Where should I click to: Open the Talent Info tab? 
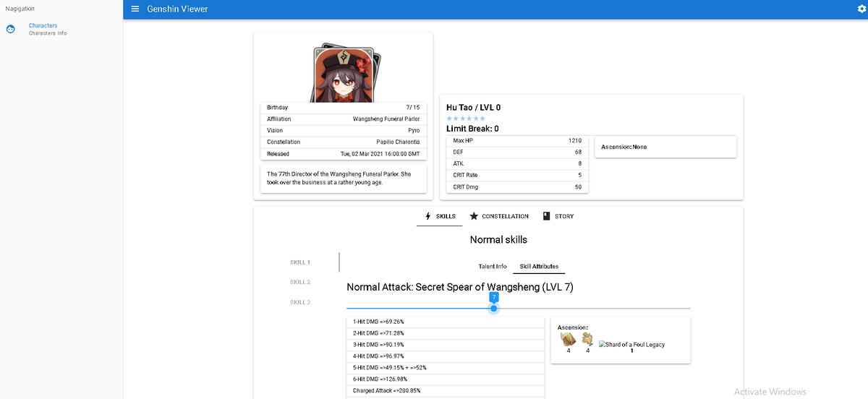click(493, 266)
